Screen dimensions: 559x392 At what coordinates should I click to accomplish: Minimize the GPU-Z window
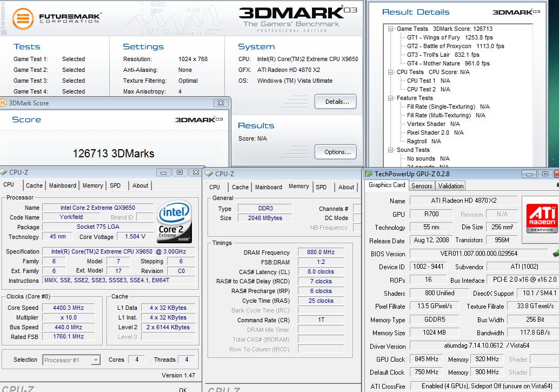[x=529, y=174]
